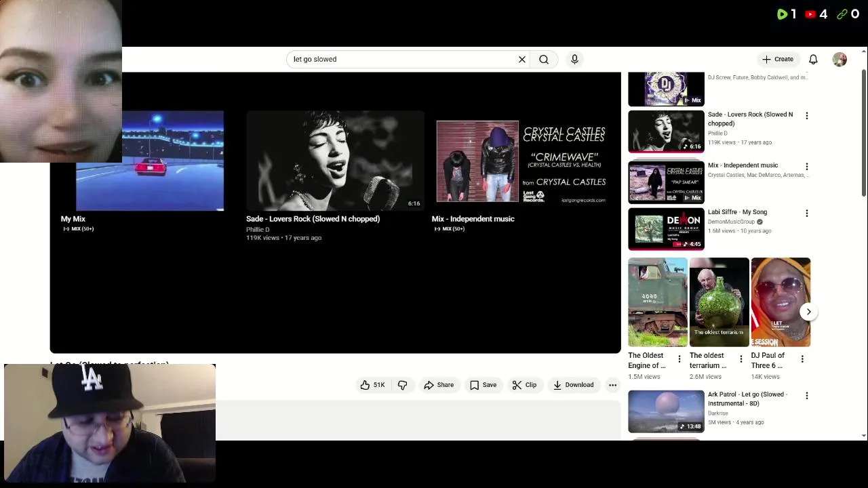
Task: Open the account avatar menu
Action: [x=840, y=59]
